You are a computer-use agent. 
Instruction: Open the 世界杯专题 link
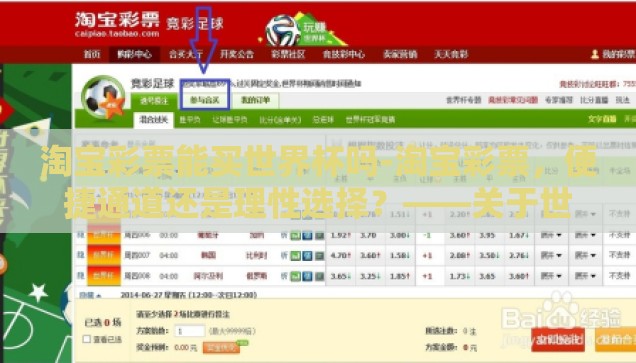[464, 100]
